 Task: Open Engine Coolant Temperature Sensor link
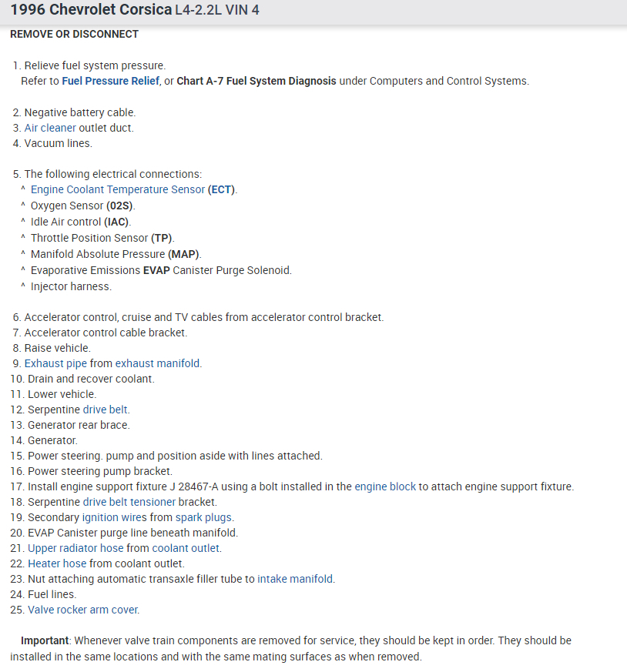click(118, 189)
